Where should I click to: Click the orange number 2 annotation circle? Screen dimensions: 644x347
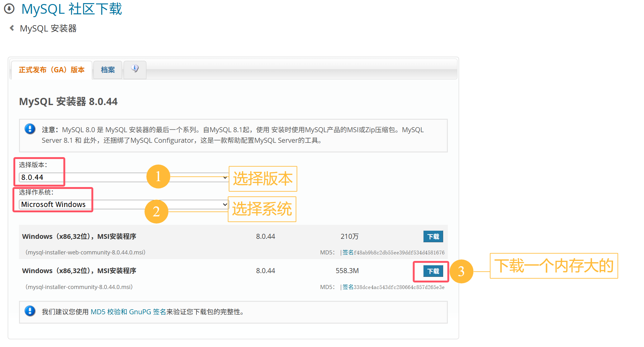(x=156, y=212)
